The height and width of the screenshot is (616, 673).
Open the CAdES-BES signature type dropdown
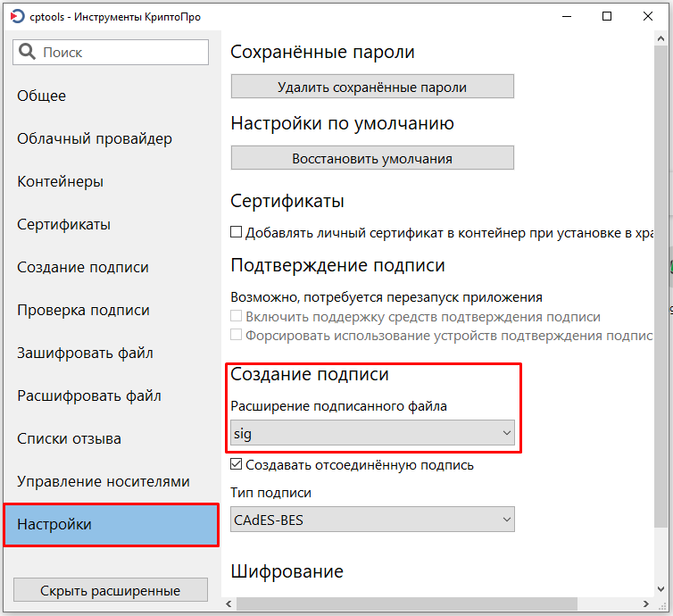coord(372,519)
